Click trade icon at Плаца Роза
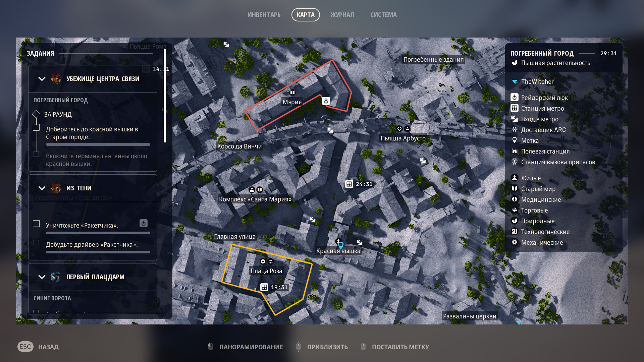The height and width of the screenshot is (362, 644). [271, 261]
